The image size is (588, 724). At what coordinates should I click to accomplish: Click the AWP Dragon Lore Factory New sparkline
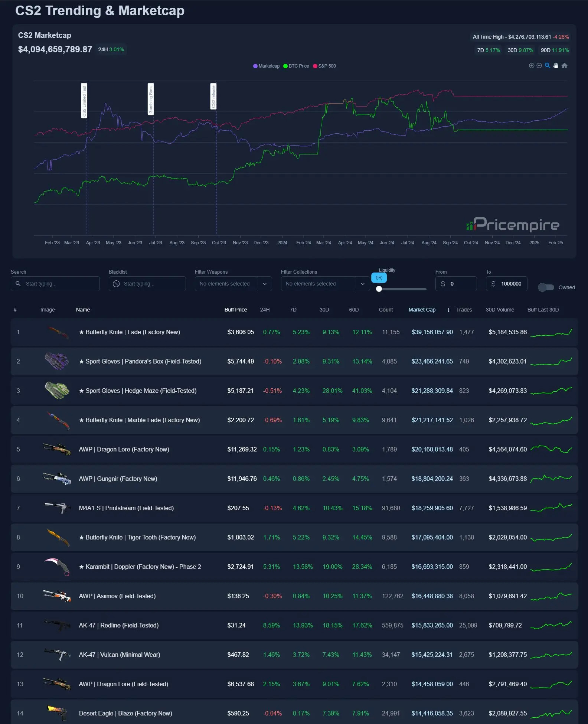coord(551,449)
